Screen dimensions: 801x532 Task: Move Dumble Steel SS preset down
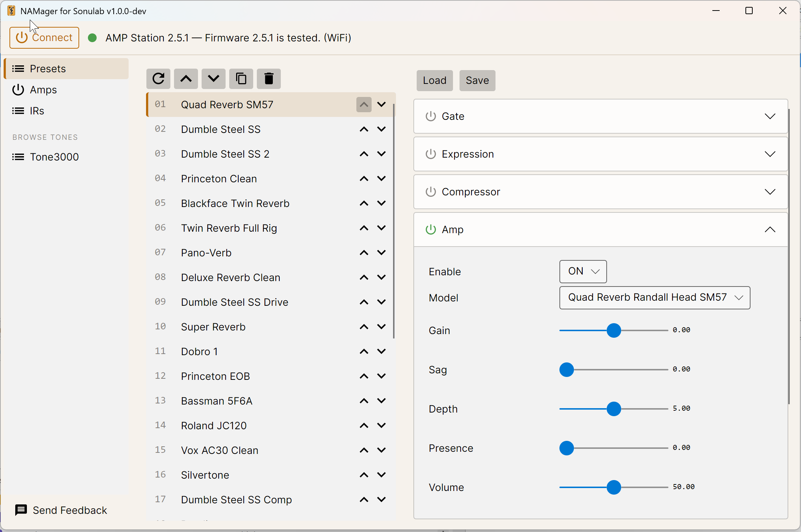(381, 129)
